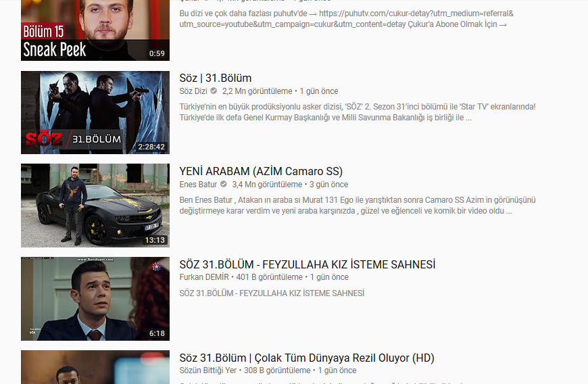This screenshot has width=588, height=384.
Task: Click the 0:59 duration badge
Action: point(157,53)
